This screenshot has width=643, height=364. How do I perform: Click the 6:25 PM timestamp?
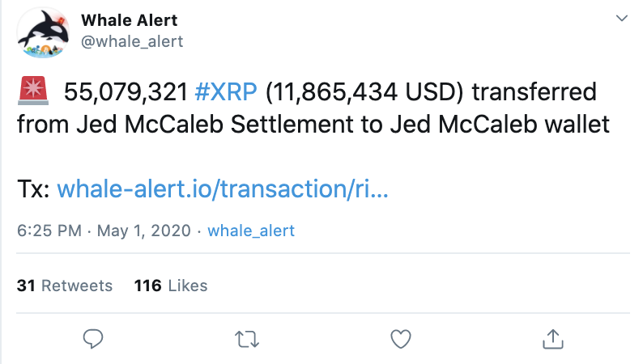[49, 231]
